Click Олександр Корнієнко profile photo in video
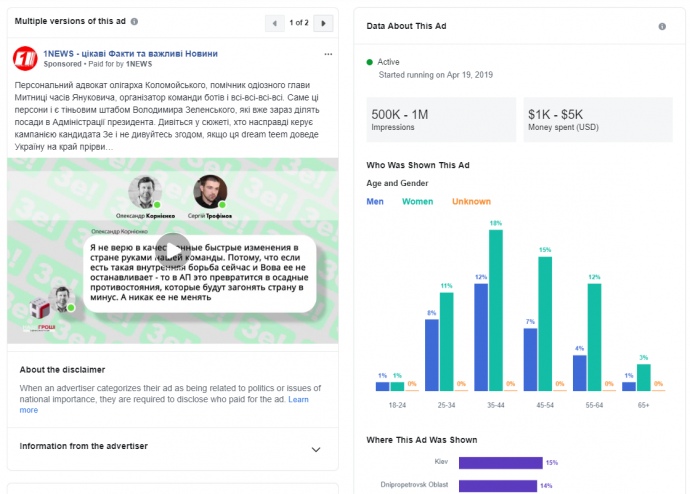This screenshot has width=690, height=494. coord(146,192)
